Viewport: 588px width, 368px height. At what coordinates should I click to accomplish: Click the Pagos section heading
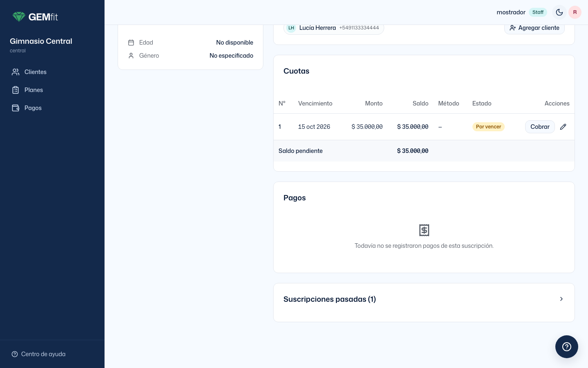tap(295, 198)
